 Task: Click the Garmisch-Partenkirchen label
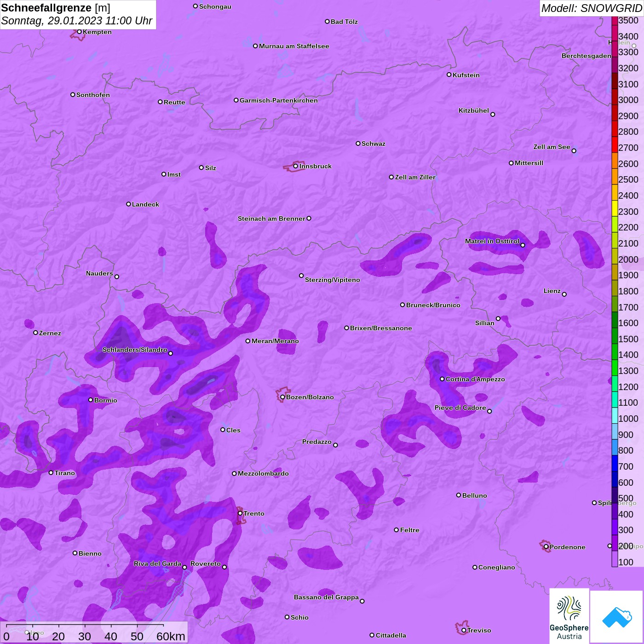coord(279,100)
